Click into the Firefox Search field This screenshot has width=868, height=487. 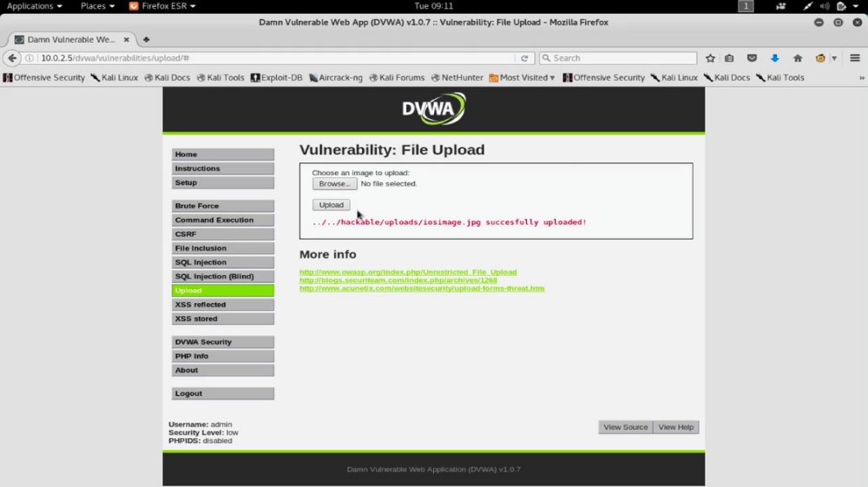[x=618, y=58]
